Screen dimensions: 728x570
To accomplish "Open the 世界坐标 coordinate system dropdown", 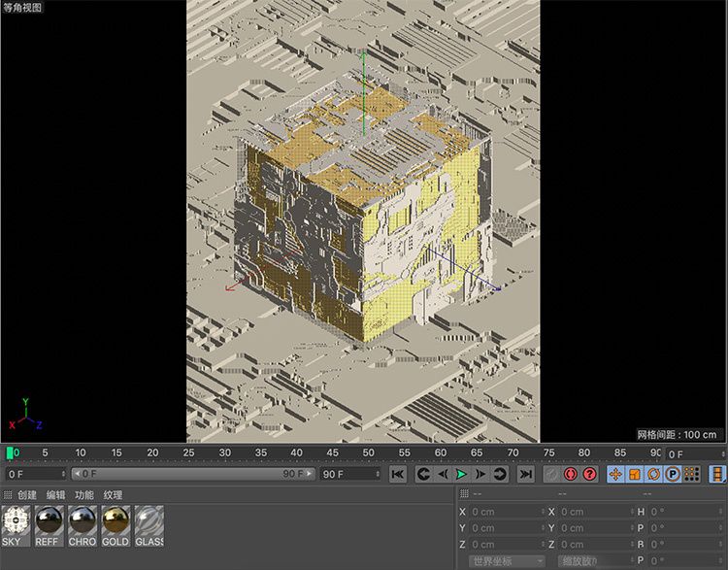I will pyautogui.click(x=507, y=561).
